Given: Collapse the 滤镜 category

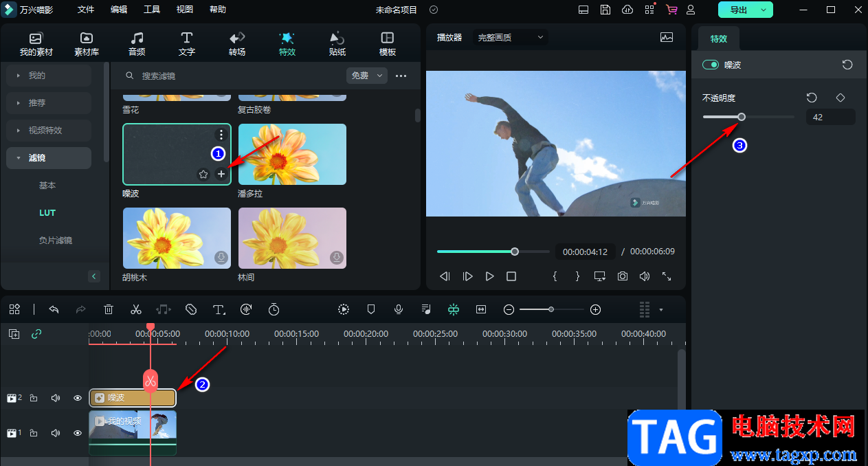Looking at the screenshot, I should [x=49, y=158].
